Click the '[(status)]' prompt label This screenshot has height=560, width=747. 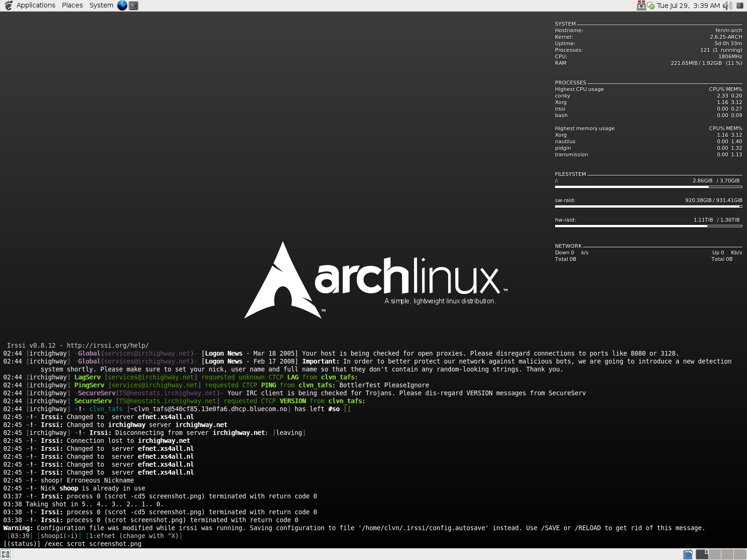coord(22,544)
